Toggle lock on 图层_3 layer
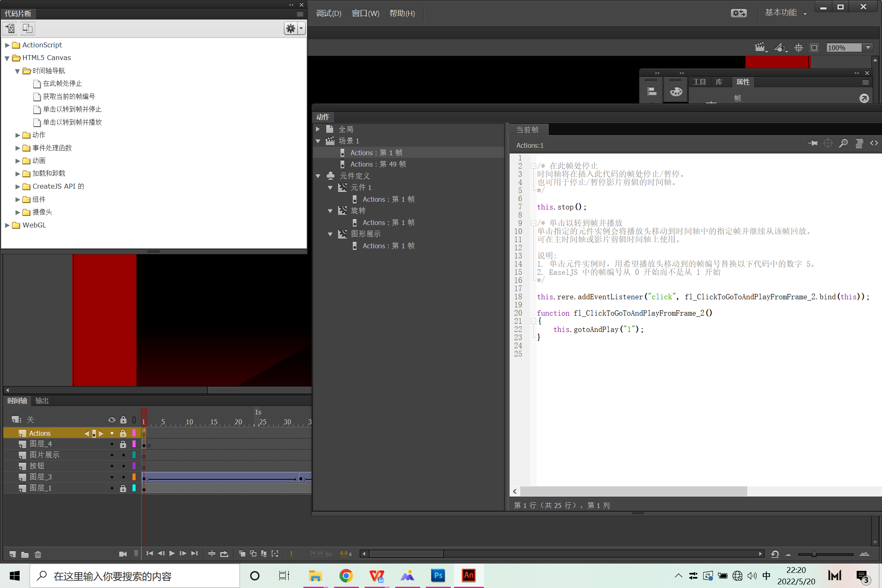 (x=123, y=477)
